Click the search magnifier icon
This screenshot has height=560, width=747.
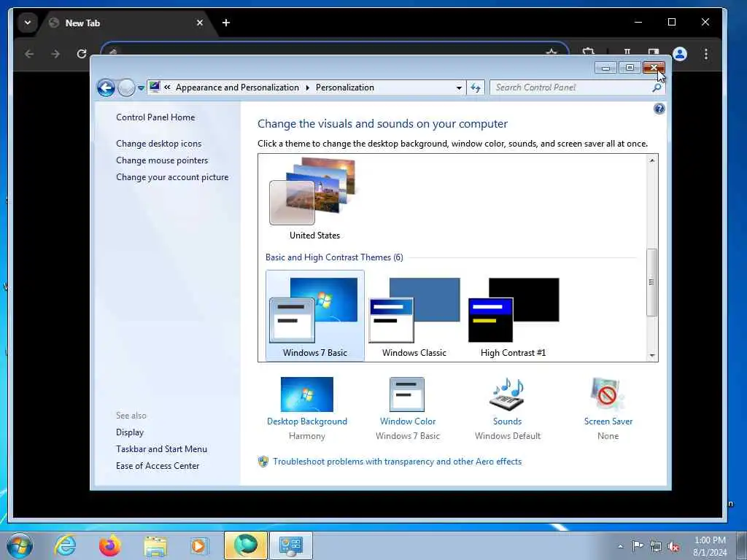click(657, 87)
